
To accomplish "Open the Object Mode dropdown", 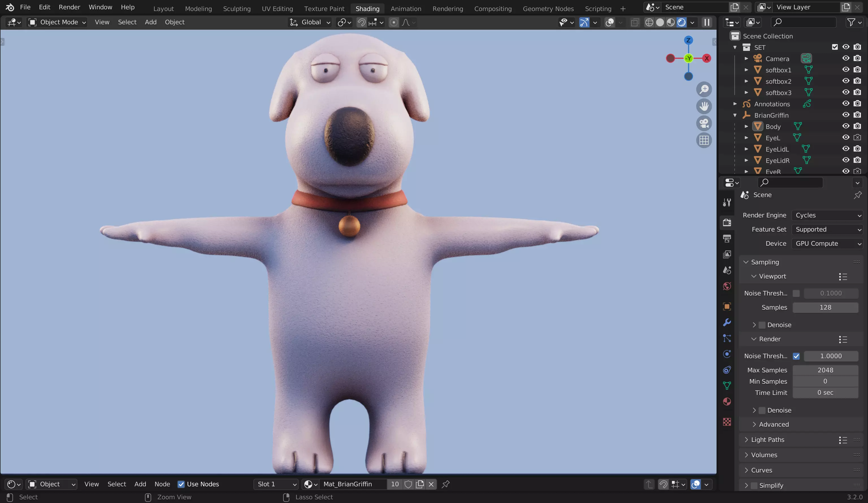I will tap(57, 22).
